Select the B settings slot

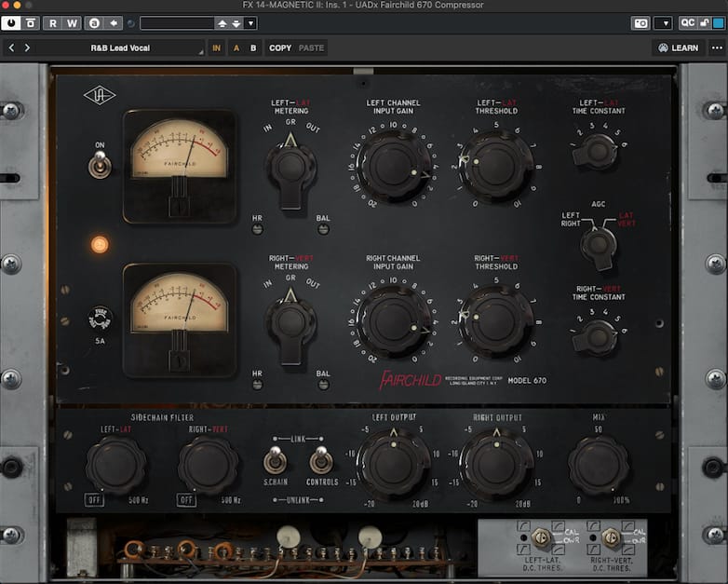(253, 48)
